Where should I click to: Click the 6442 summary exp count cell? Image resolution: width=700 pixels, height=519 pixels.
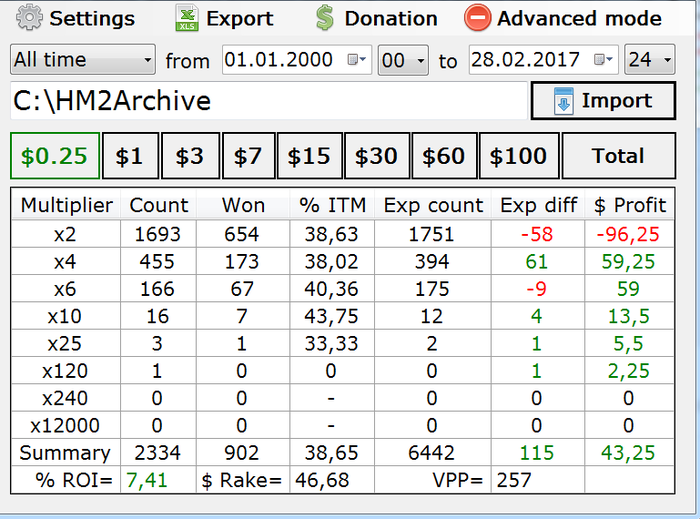tap(431, 453)
